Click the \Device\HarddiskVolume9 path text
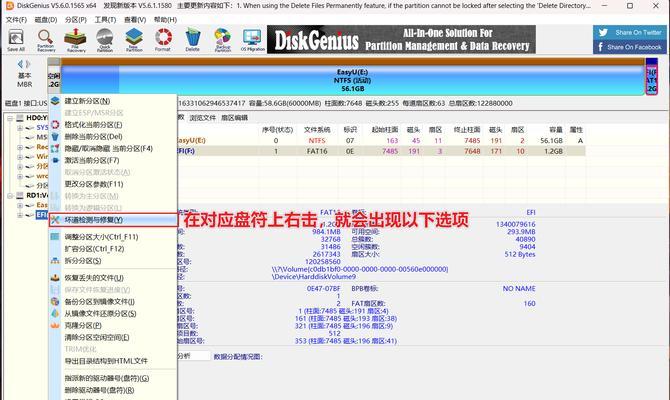 pos(314,277)
